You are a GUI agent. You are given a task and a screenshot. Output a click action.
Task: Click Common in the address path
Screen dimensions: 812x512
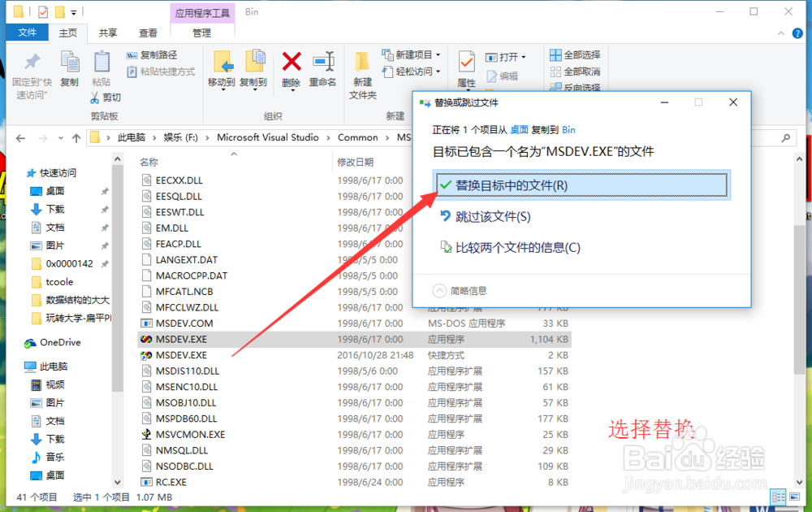click(x=358, y=137)
